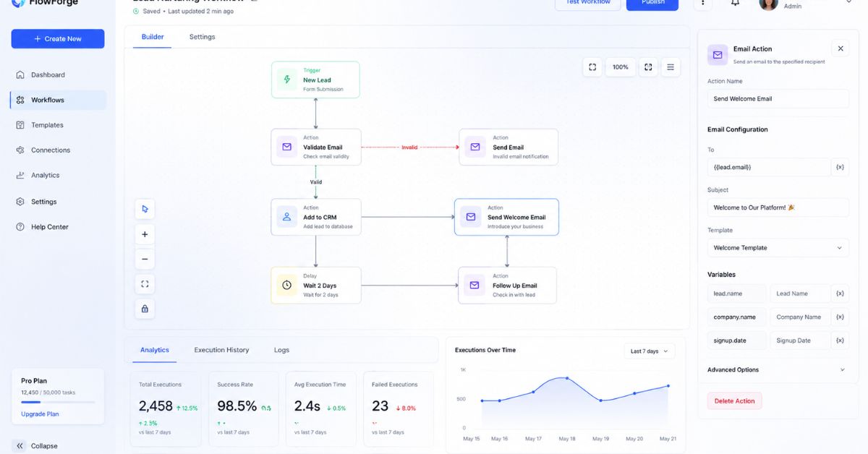Click the Delete Action button
This screenshot has width=868, height=454.
click(x=735, y=401)
